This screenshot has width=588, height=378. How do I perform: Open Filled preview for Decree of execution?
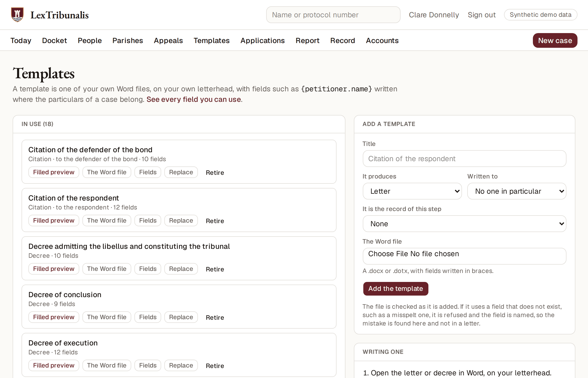[54, 365]
